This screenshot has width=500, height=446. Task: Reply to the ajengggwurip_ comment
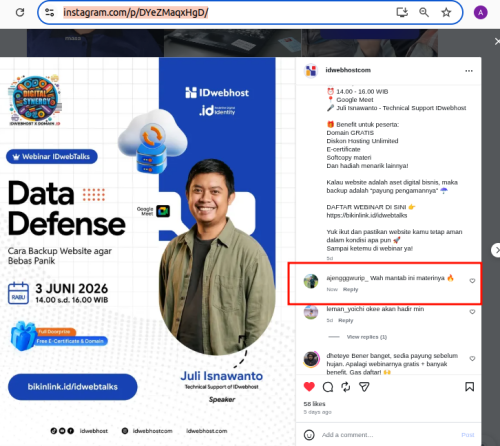[x=350, y=289]
